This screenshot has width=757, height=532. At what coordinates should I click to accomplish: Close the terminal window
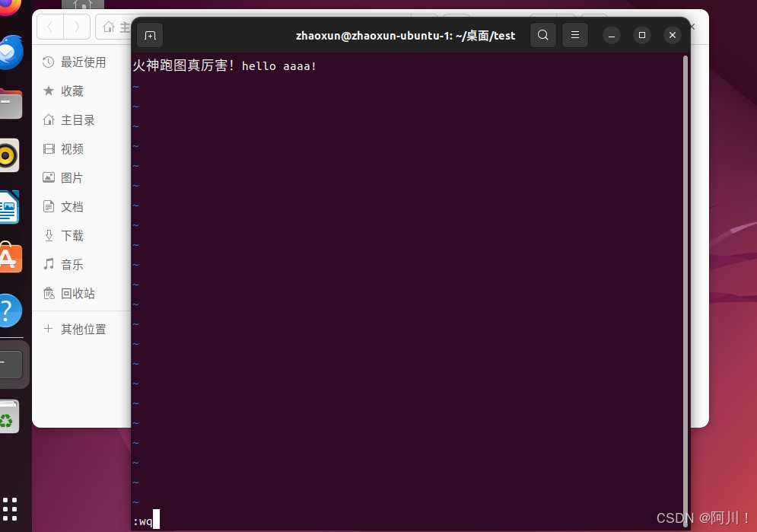coord(672,35)
